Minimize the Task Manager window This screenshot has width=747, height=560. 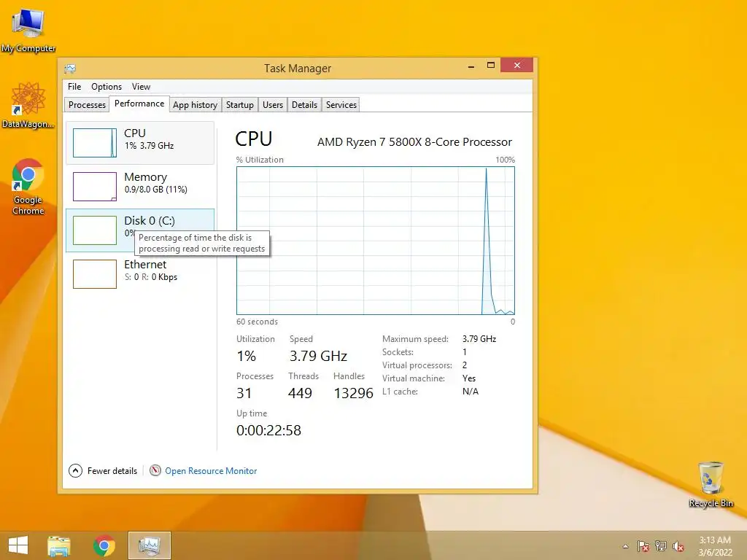tap(471, 66)
